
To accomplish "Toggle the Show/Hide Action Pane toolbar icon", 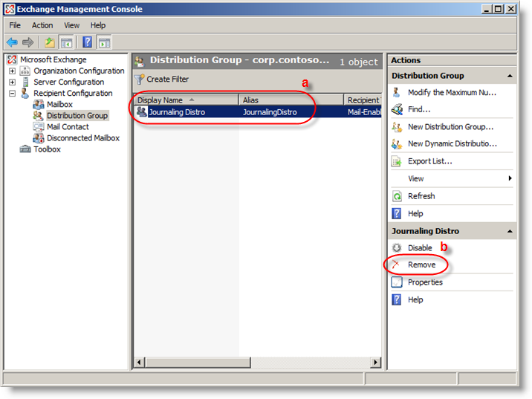I will tap(104, 42).
